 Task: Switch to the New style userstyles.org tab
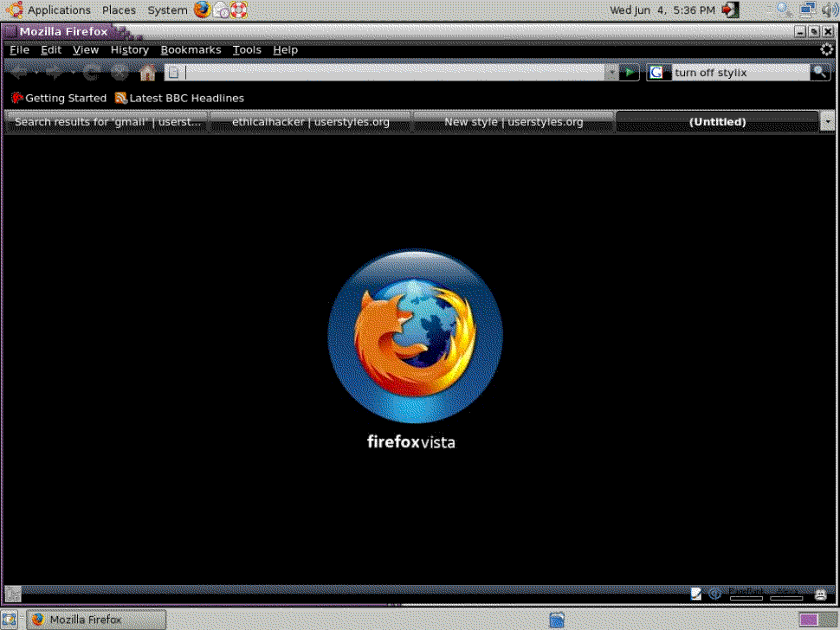pos(514,121)
